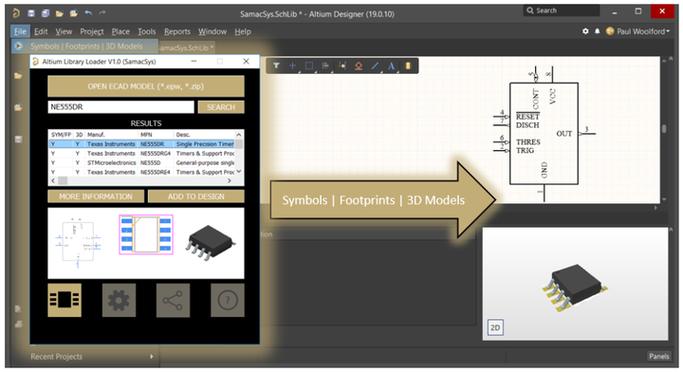The width and height of the screenshot is (683, 372).
Task: Click the MPN column header
Action: [146, 135]
